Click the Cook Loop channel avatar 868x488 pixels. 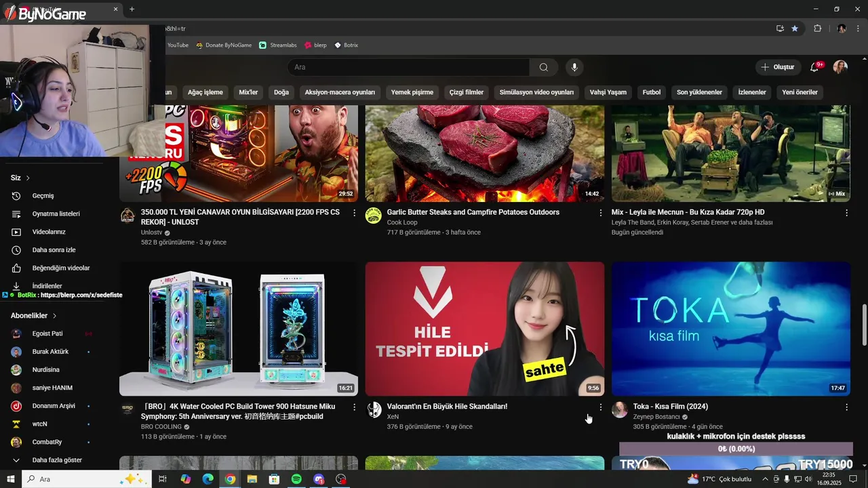coord(374,216)
